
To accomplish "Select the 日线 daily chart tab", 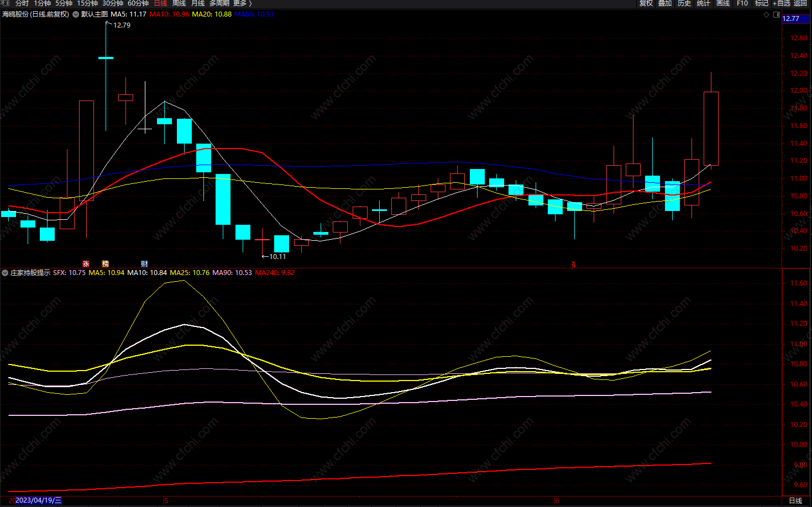I will tap(160, 3).
